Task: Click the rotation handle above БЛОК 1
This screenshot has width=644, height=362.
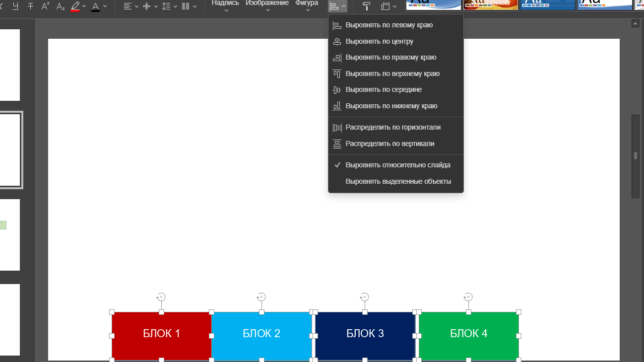Action: 161,297
